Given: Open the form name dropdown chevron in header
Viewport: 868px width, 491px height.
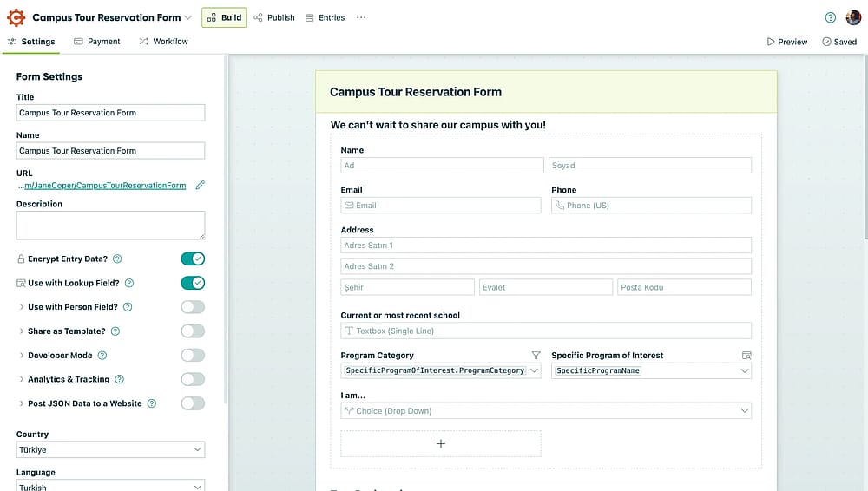Looking at the screenshot, I should (x=188, y=17).
